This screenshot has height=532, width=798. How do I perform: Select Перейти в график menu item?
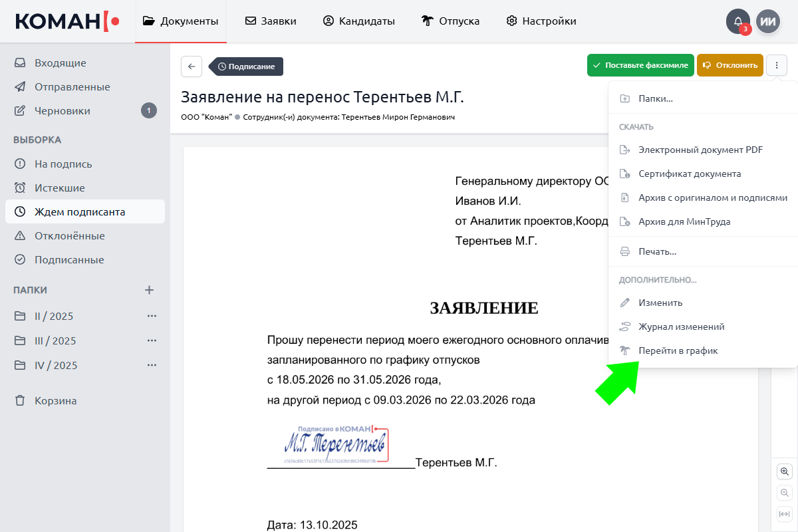tap(678, 350)
